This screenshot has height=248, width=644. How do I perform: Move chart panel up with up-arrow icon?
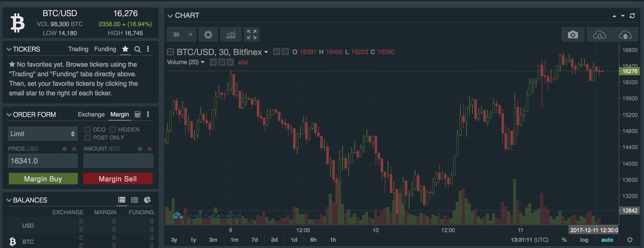tap(614, 16)
